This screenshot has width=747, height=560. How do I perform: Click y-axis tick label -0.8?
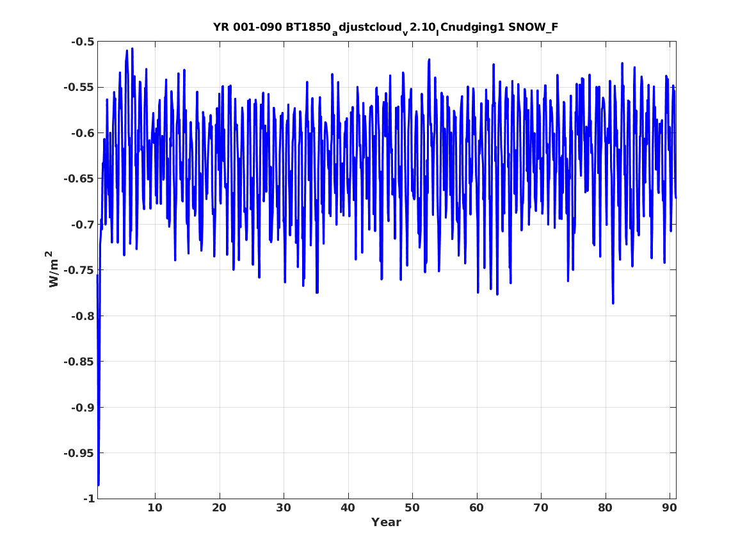click(83, 316)
